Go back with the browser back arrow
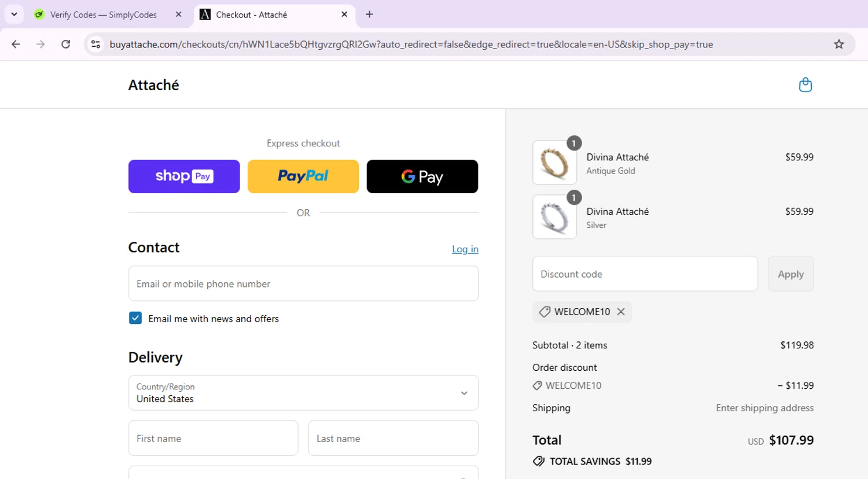This screenshot has width=868, height=479. [x=16, y=44]
